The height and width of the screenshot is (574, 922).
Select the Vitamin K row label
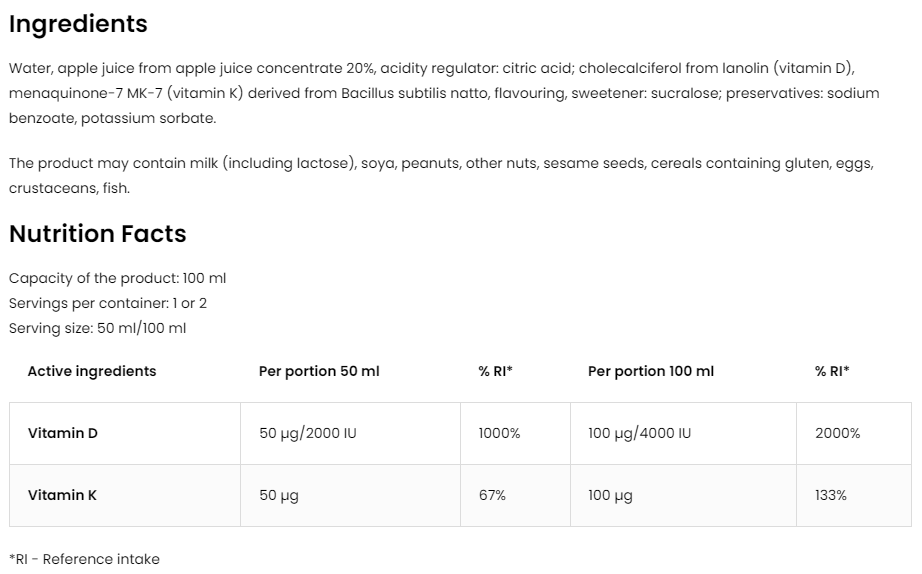62,495
